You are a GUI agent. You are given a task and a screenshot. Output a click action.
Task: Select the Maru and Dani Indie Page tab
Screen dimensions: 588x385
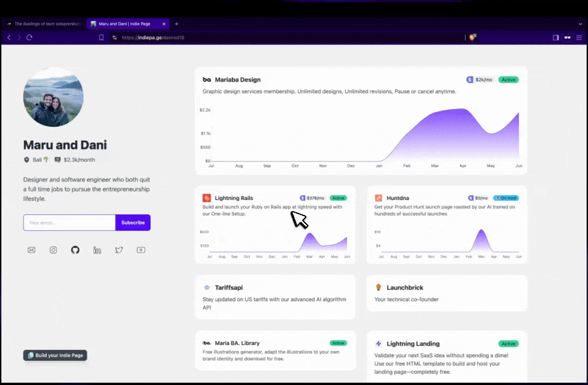pos(127,24)
